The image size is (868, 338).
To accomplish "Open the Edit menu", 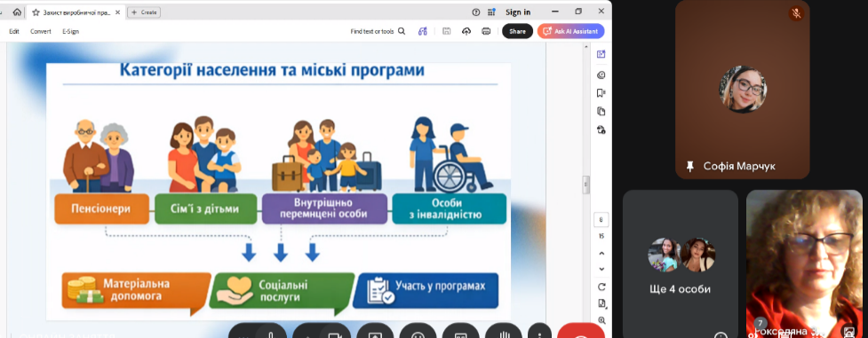I will coord(14,32).
